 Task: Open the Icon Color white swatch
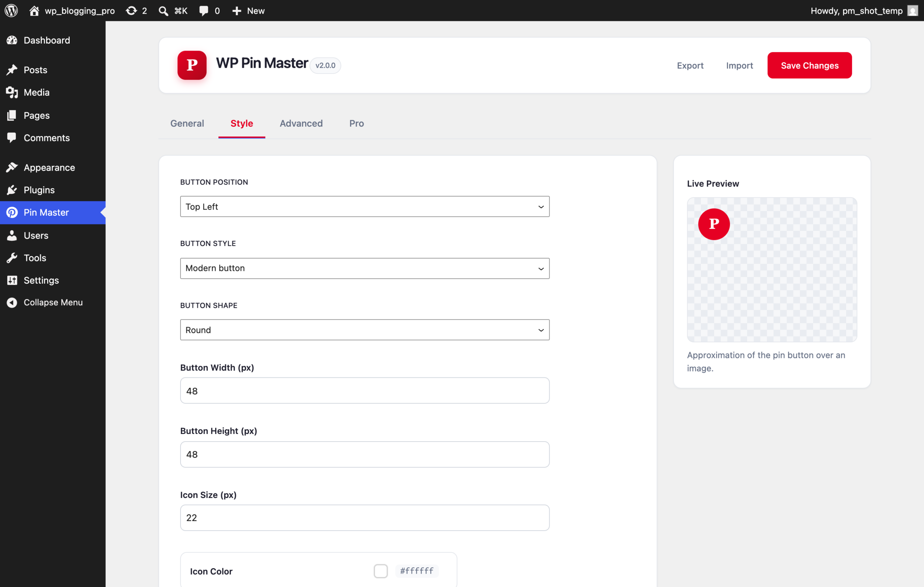(381, 571)
